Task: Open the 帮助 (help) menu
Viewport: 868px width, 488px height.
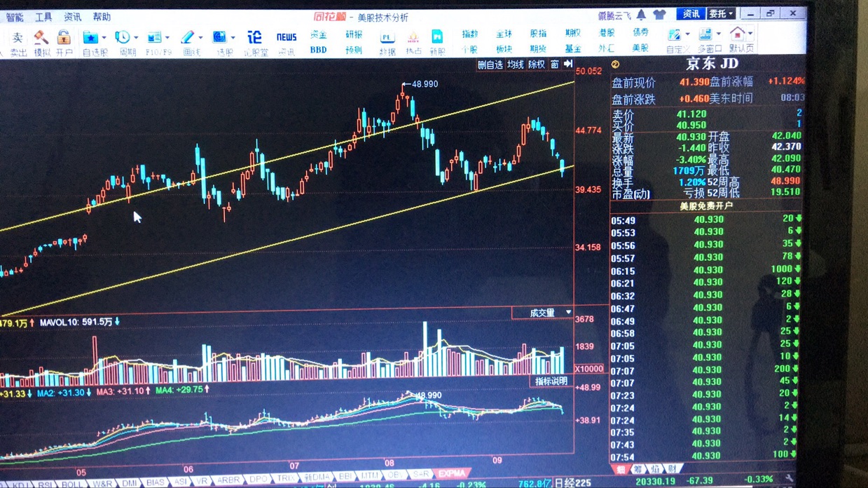Action: pos(102,17)
